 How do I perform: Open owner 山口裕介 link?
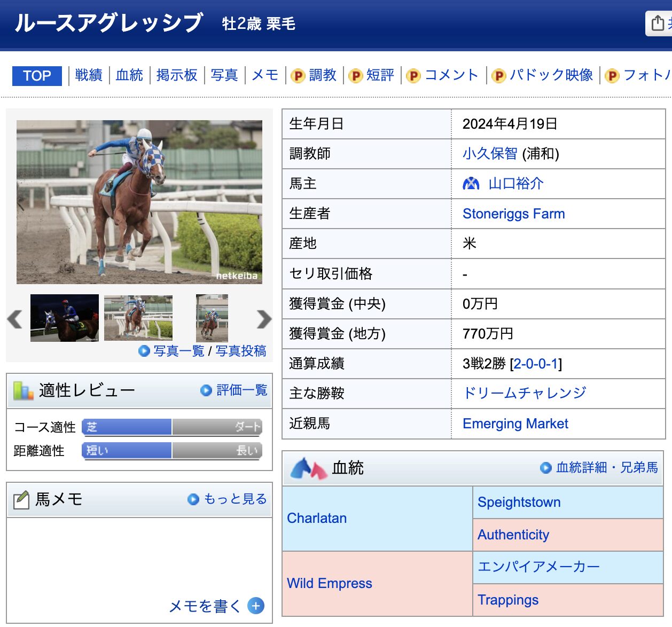click(x=516, y=184)
